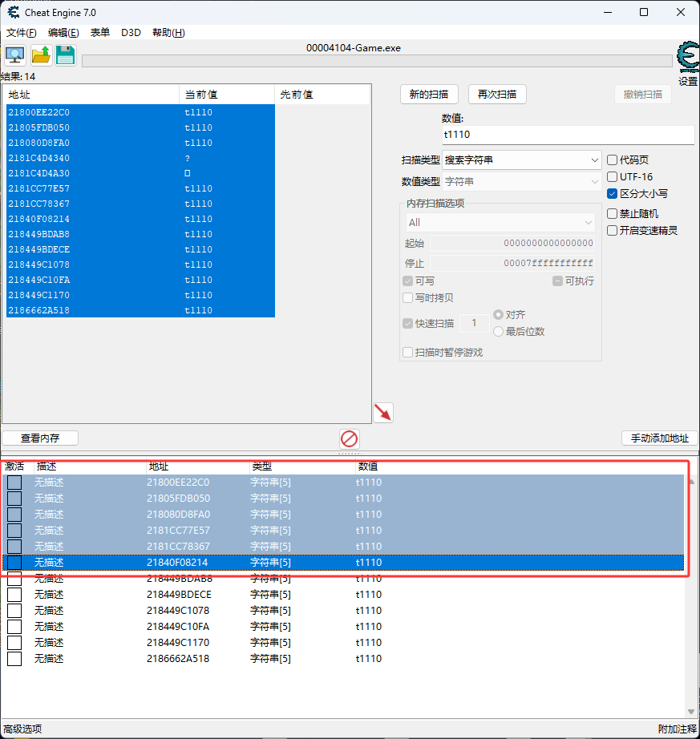Click 附加注释 at the bottom right

[677, 729]
